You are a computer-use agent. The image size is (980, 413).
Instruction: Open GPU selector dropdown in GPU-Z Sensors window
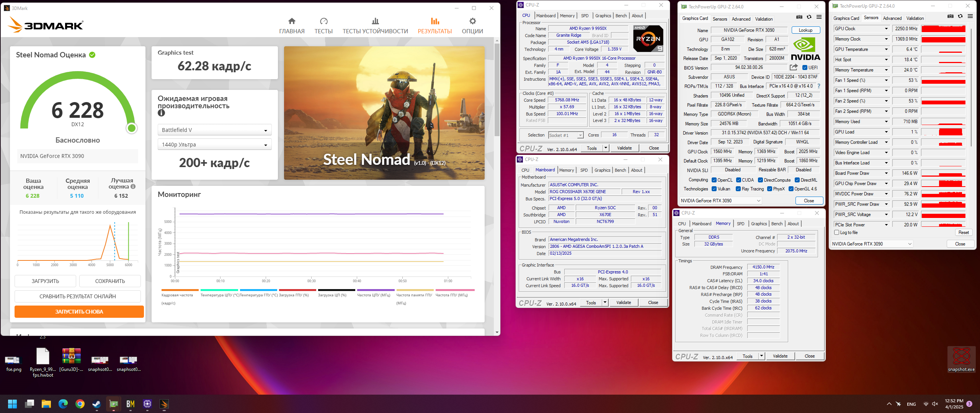coord(872,244)
